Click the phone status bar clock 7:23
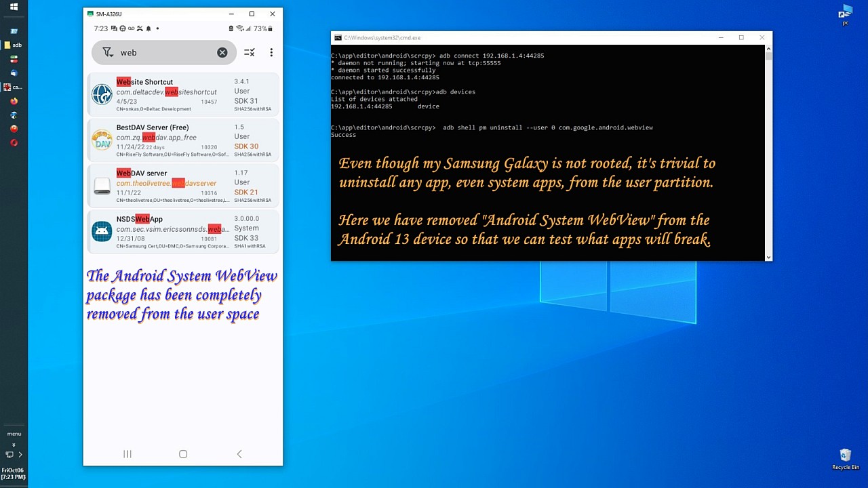Image resolution: width=868 pixels, height=488 pixels. [101, 28]
